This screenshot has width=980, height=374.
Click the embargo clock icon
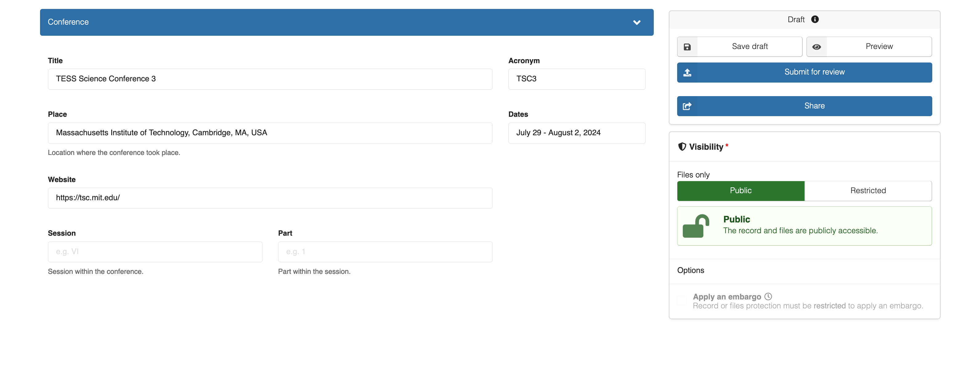768,296
